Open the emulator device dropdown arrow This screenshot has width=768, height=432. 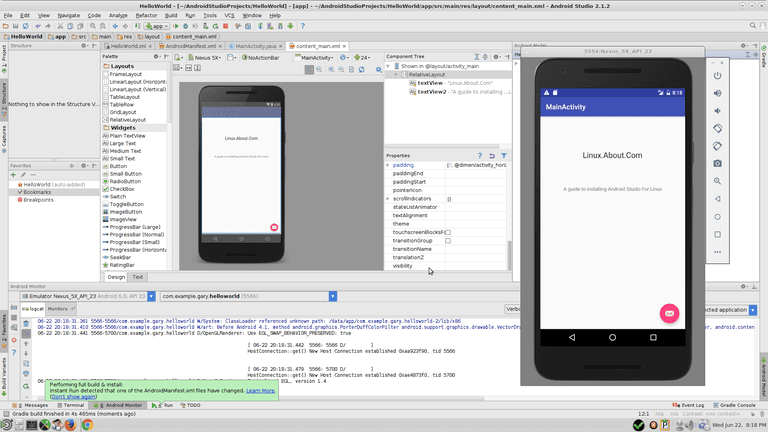(151, 296)
